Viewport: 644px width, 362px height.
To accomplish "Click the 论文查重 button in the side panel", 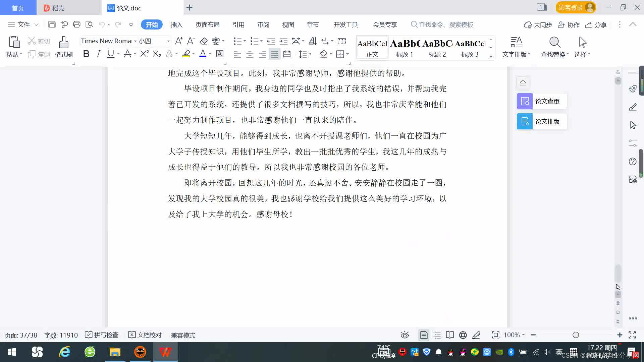I will 541,101.
